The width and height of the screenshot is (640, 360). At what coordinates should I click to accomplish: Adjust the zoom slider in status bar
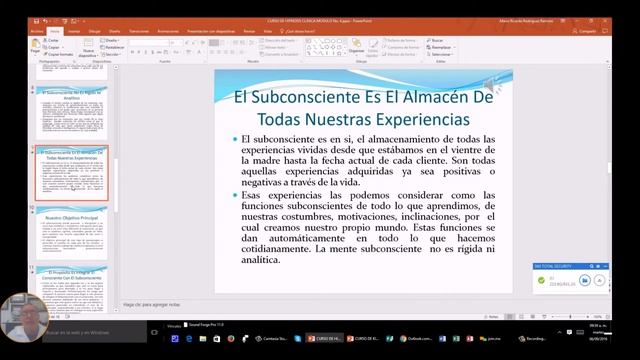[x=570, y=317]
